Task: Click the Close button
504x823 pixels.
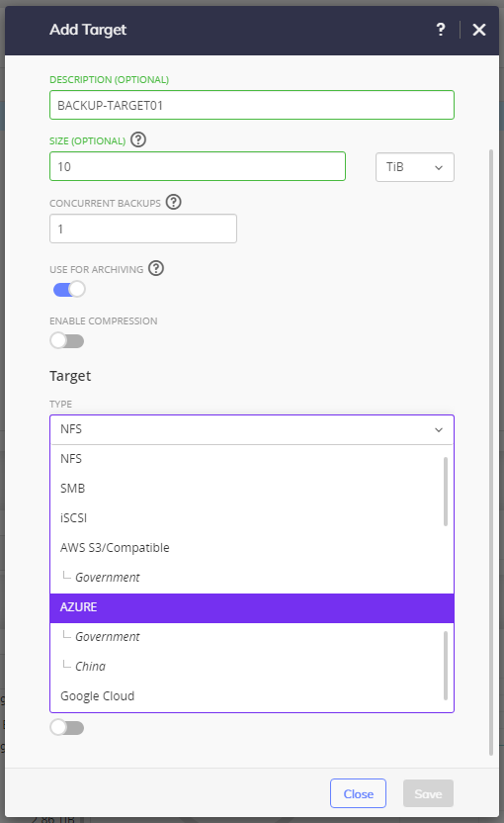Action: tap(358, 793)
